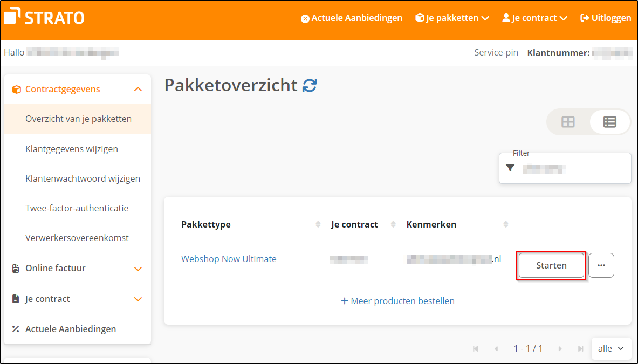Screen dimensions: 638x364
Task: Sort the Pakkettype column
Action: tap(317, 224)
